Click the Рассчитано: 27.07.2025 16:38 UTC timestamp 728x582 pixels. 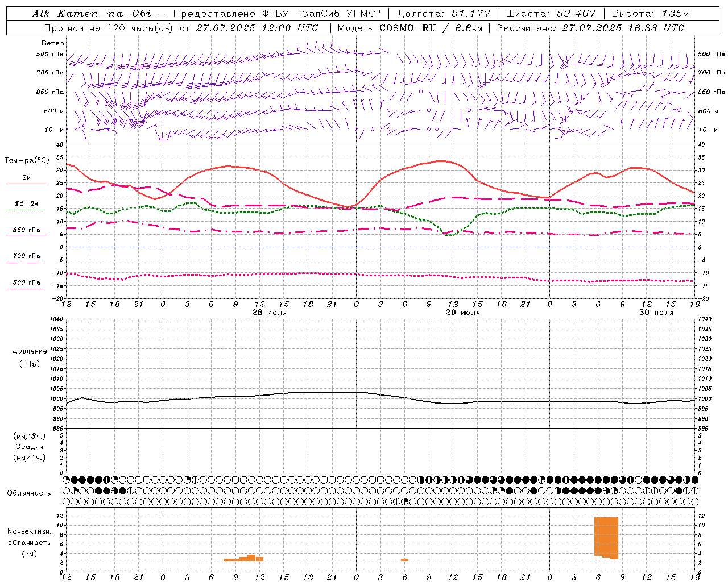coord(591,28)
